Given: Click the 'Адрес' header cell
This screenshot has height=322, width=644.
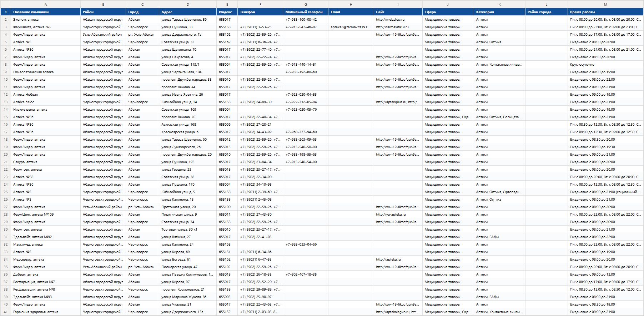Looking at the screenshot, I should click(188, 12).
